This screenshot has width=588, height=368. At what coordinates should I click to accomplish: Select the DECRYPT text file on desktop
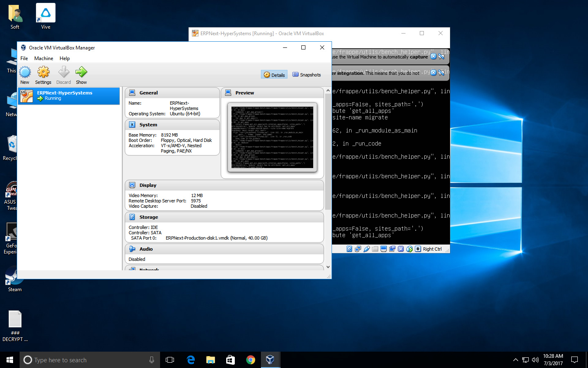[x=15, y=326]
